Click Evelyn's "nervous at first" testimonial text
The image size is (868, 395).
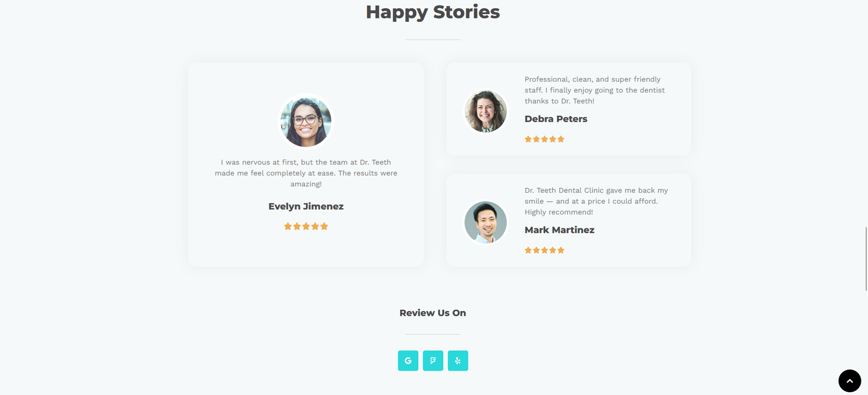[306, 173]
